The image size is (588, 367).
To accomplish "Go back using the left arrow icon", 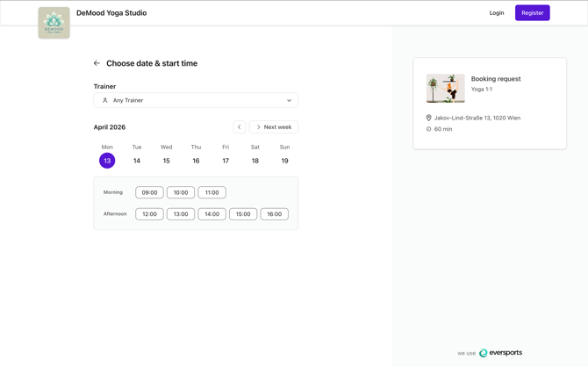I will [97, 63].
